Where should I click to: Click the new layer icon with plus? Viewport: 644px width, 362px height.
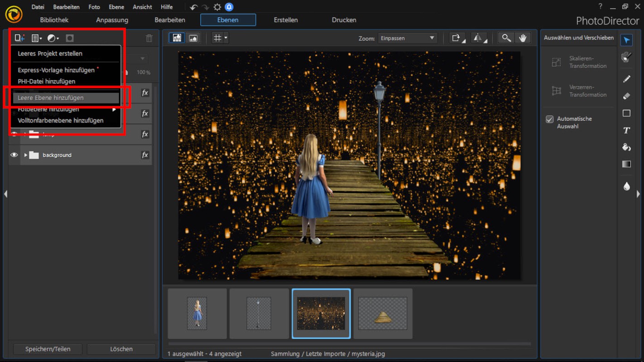tap(19, 38)
